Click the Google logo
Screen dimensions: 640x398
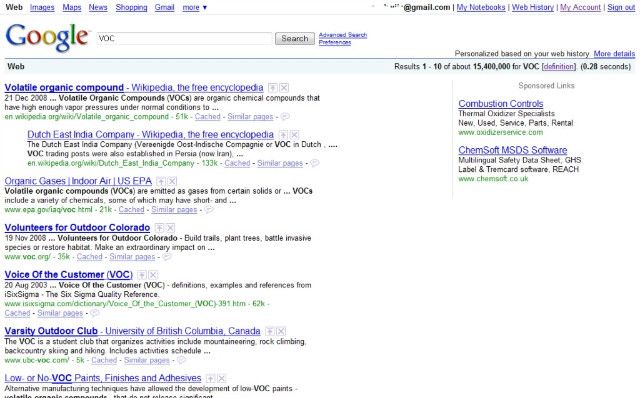tap(47, 37)
